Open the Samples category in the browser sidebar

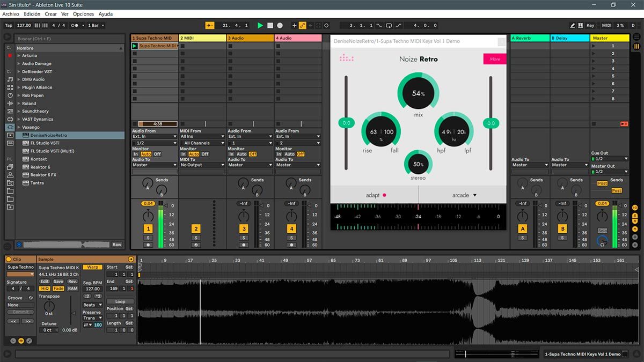[10, 143]
